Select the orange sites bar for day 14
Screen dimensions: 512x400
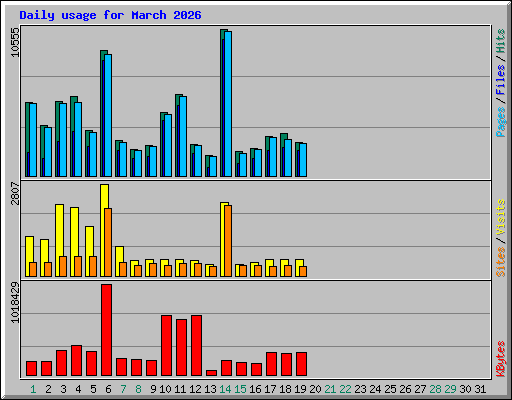(x=228, y=241)
